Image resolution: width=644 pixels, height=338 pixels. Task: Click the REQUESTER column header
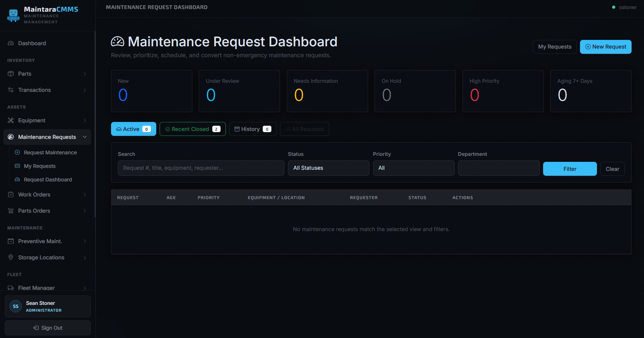click(x=364, y=198)
